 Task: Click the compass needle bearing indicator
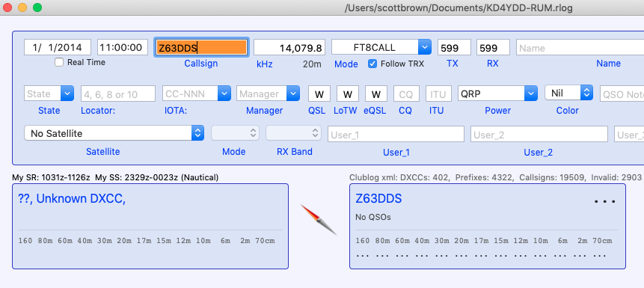[x=319, y=220]
